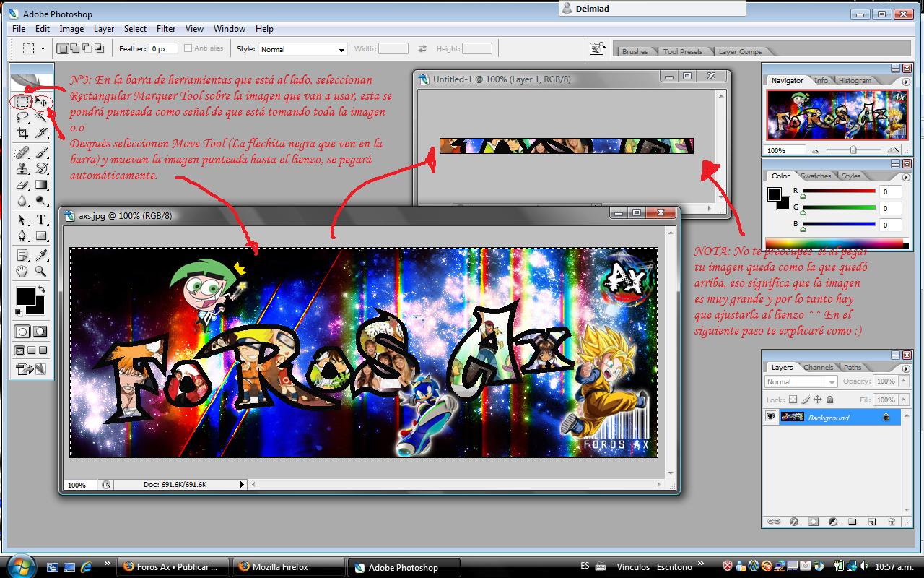Open the Style dropdown in options bar
Viewport: 924px width, 578px height.
point(302,49)
